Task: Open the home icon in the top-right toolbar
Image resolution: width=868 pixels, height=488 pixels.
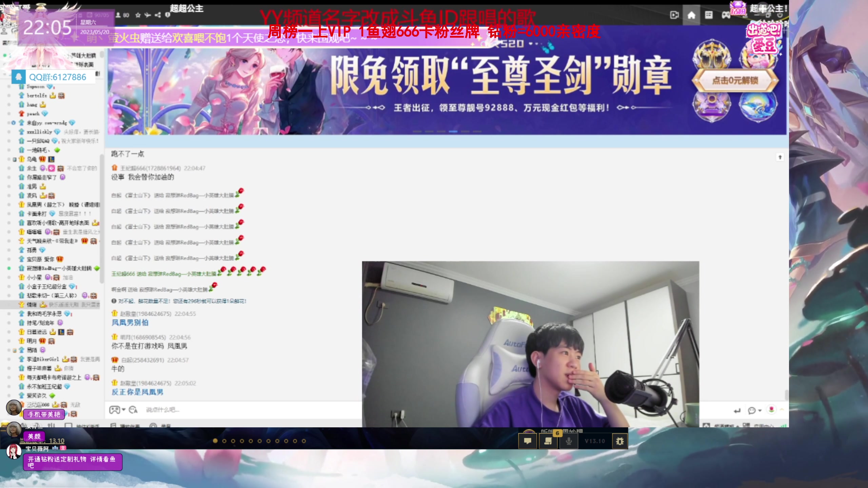Action: point(691,15)
